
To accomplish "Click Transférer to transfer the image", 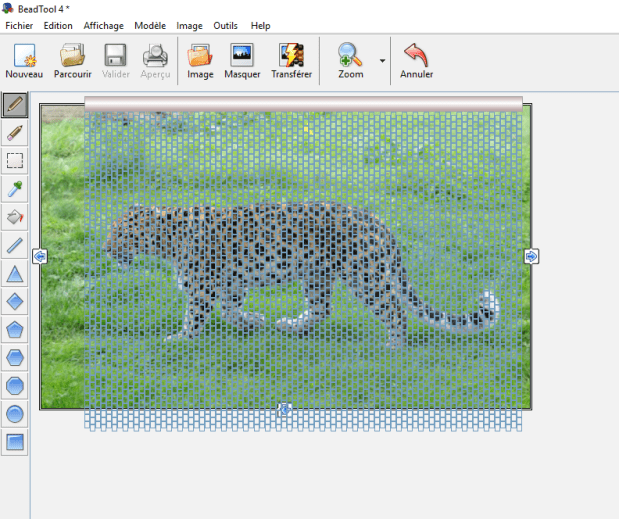I will (291, 61).
